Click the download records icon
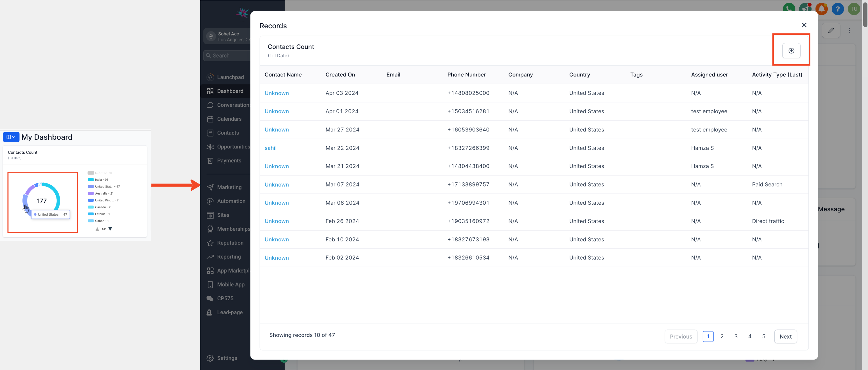Image resolution: width=868 pixels, height=370 pixels. (791, 50)
